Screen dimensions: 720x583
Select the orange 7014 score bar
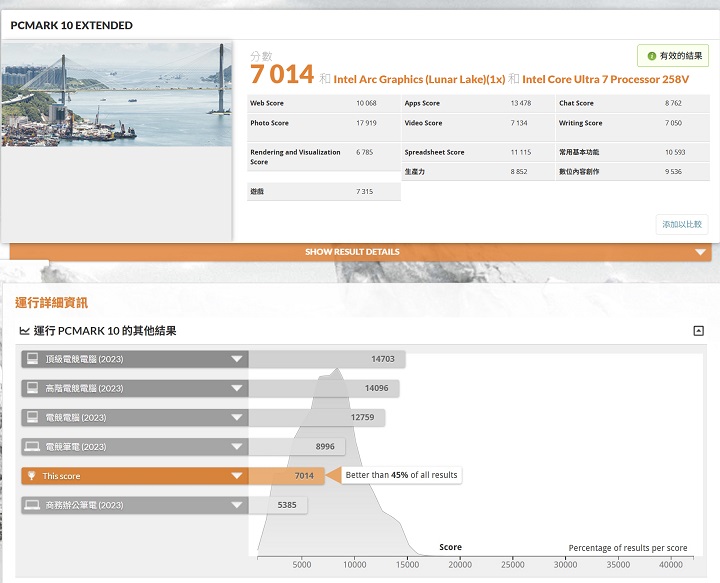pyautogui.click(x=287, y=476)
